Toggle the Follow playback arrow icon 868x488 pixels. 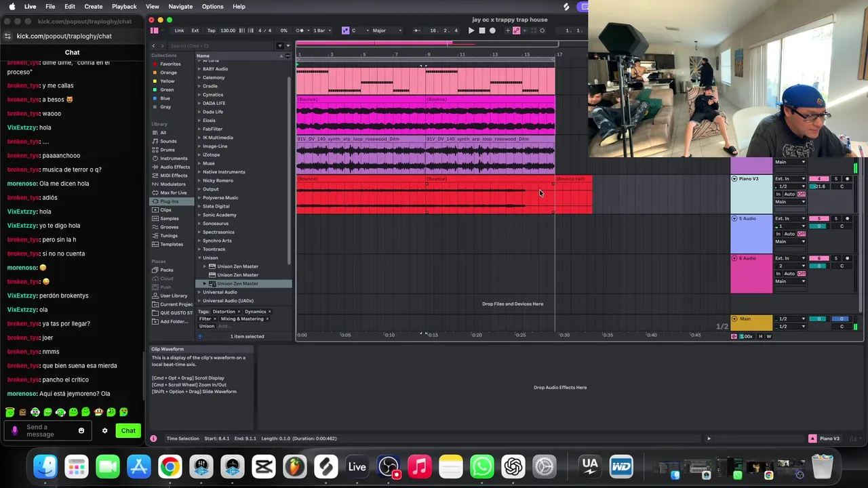click(417, 30)
